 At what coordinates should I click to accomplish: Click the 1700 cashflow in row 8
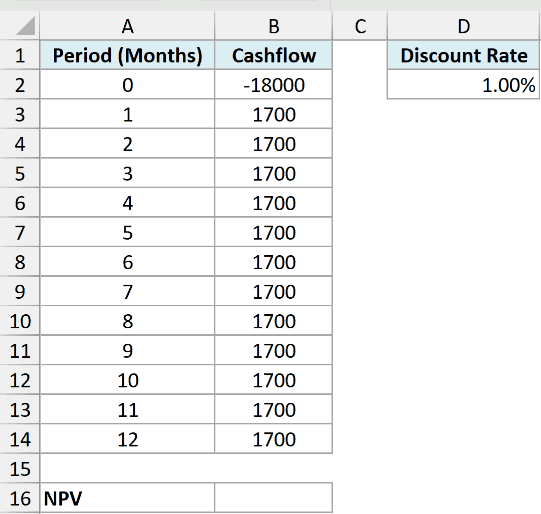[274, 262]
